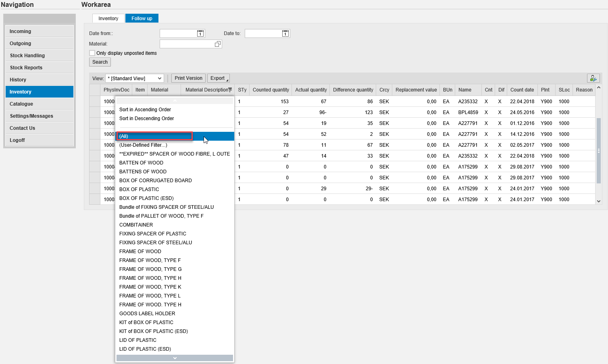Open the Date from calendar picker

pos(200,33)
